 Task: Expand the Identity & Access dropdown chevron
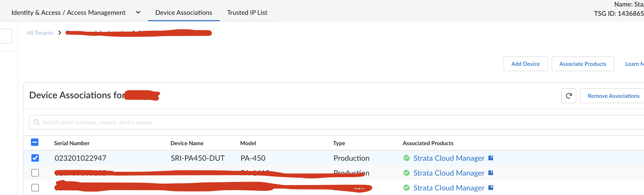click(x=138, y=12)
